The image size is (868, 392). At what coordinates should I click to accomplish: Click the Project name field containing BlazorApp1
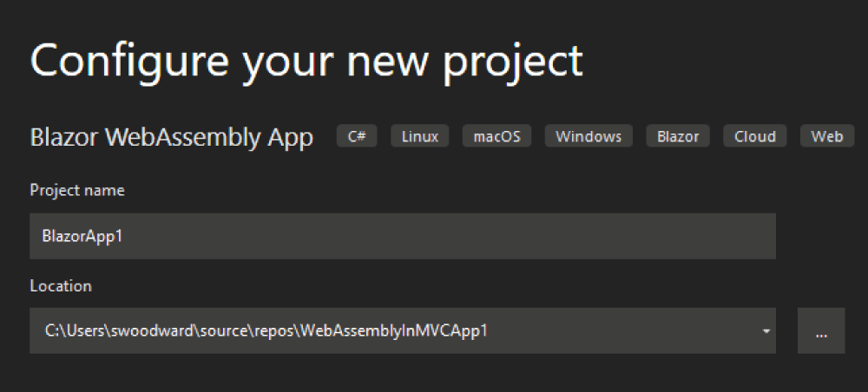pos(403,236)
